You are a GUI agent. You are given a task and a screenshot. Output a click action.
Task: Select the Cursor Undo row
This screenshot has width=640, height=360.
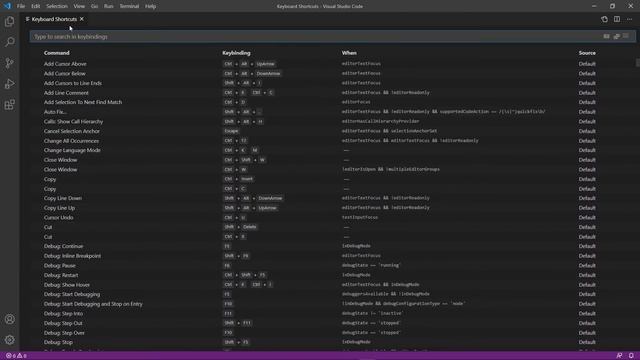332,217
